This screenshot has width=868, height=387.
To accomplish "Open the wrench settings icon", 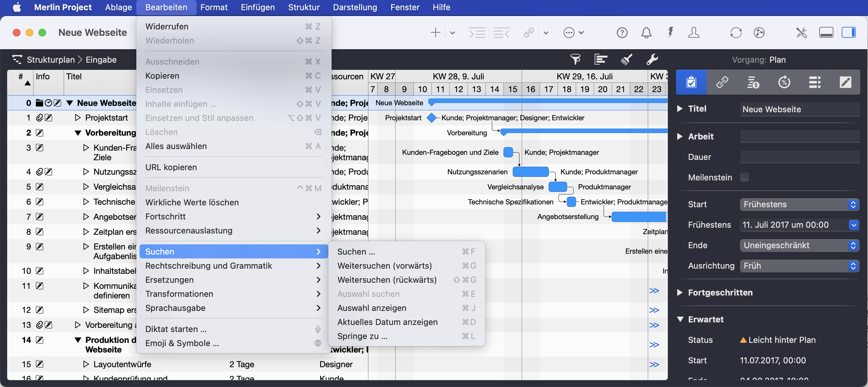I will (652, 59).
